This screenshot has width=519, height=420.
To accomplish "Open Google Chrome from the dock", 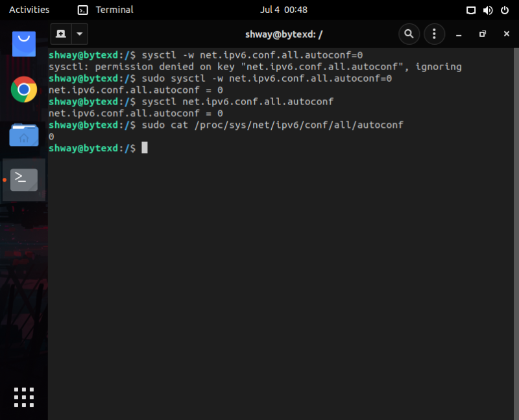I will pyautogui.click(x=24, y=90).
